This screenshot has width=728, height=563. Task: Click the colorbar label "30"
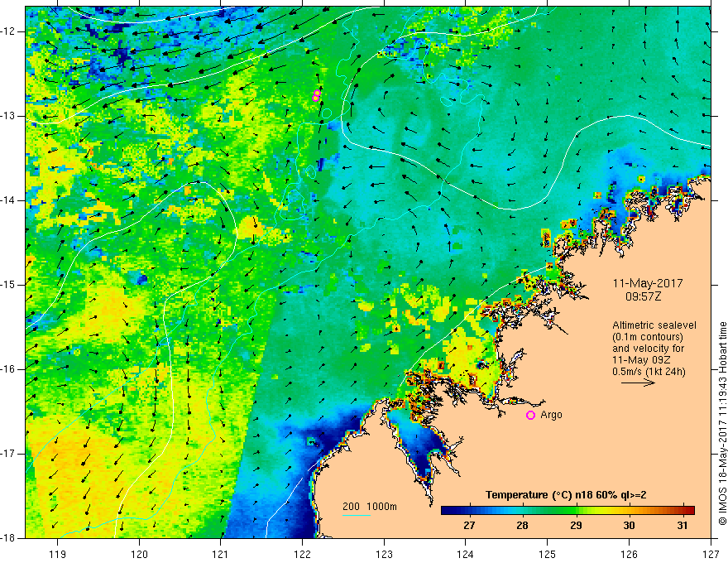629,526
